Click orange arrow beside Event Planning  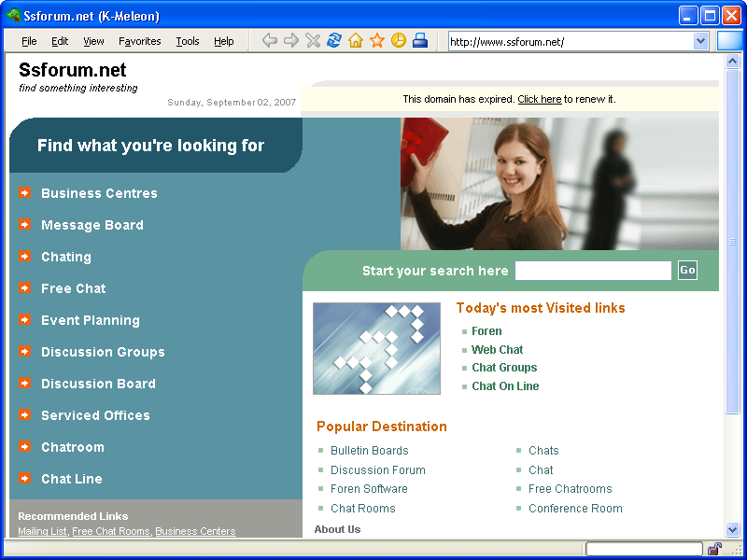(25, 319)
